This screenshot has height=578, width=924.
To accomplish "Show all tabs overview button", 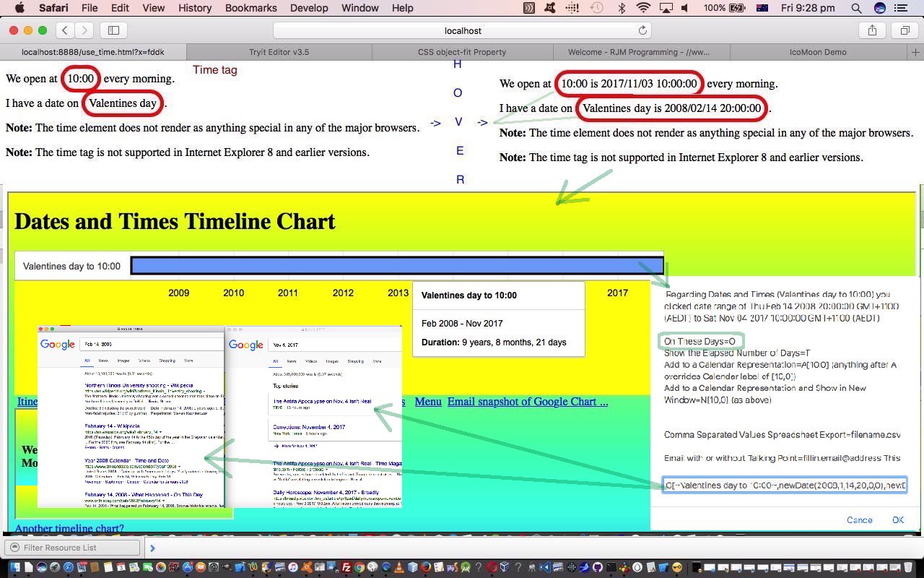I will [905, 30].
